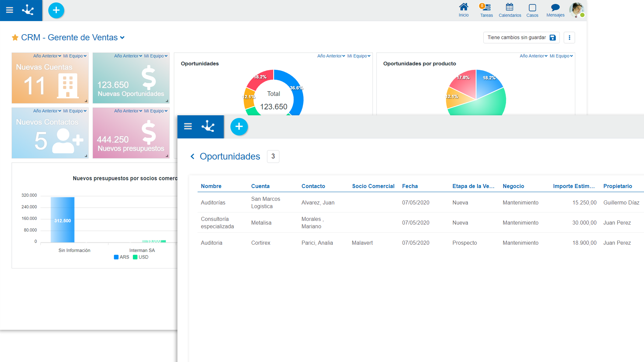The height and width of the screenshot is (362, 644).
Task: Click the 17.8% red pie slice
Action: [464, 83]
